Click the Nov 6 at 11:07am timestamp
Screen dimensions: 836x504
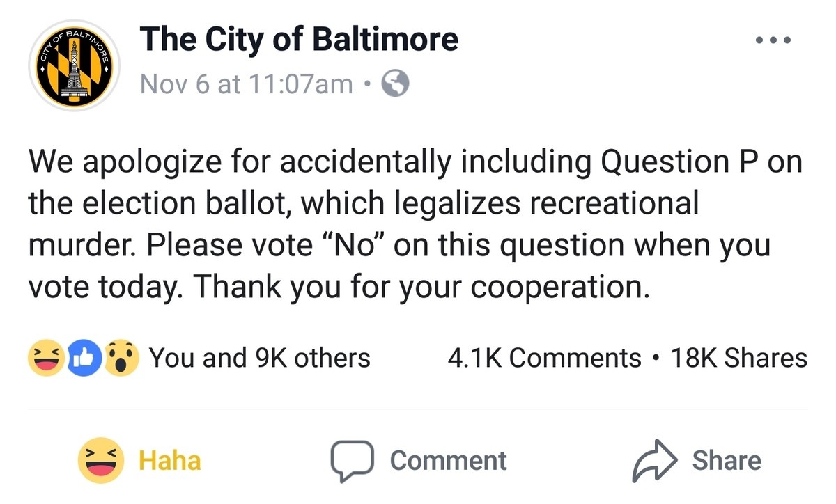tap(246, 84)
